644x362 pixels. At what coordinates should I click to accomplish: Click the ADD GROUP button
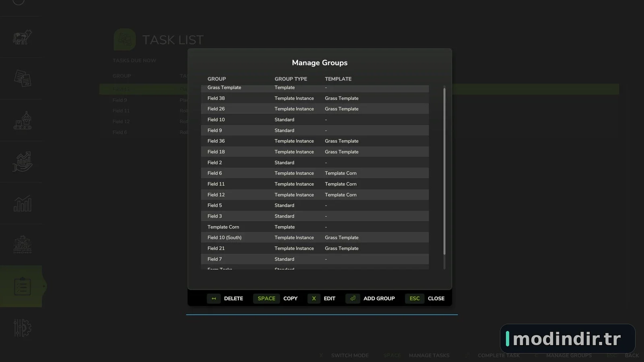[370, 298]
